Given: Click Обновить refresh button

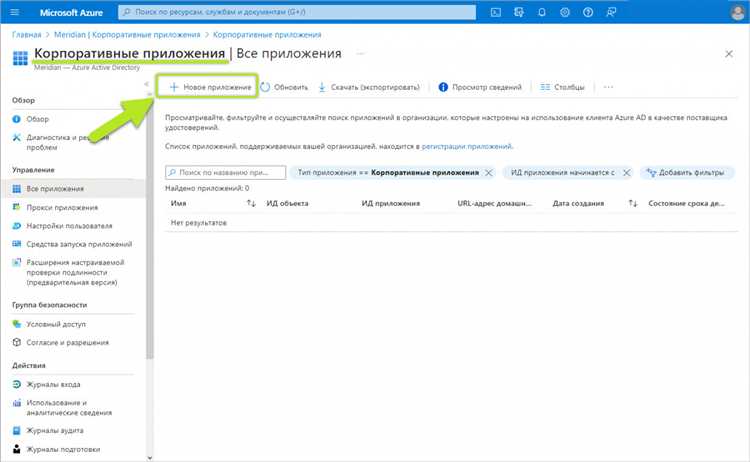Looking at the screenshot, I should (x=285, y=87).
